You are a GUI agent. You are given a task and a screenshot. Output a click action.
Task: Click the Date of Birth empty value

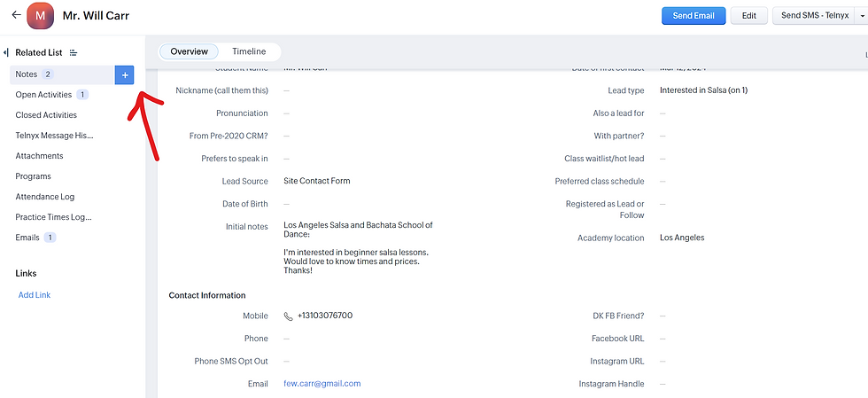point(286,204)
